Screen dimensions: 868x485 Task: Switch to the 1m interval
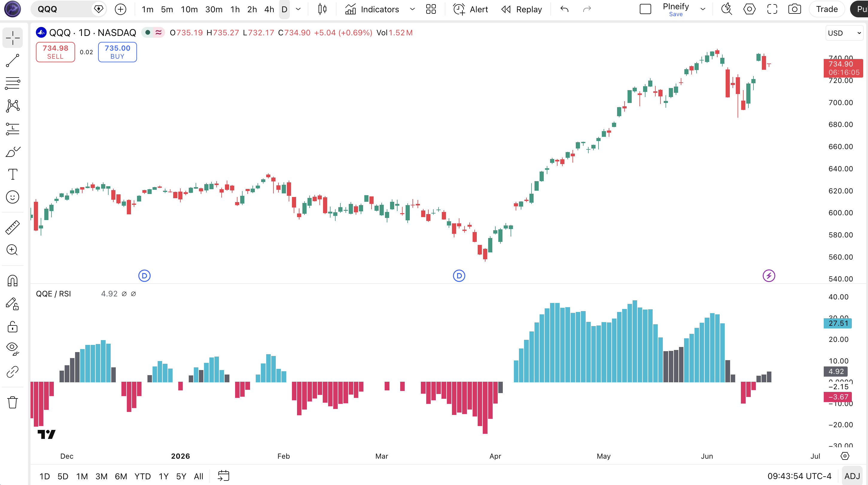[147, 9]
